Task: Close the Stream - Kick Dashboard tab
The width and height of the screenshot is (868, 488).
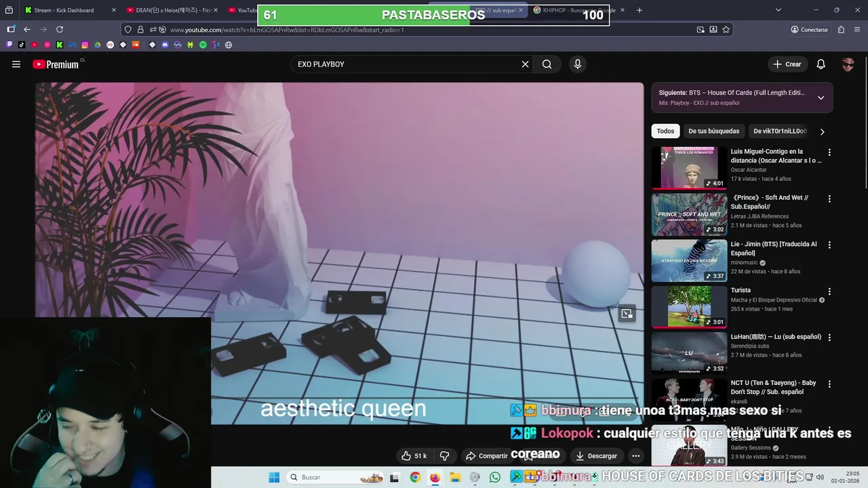Action: [x=113, y=10]
